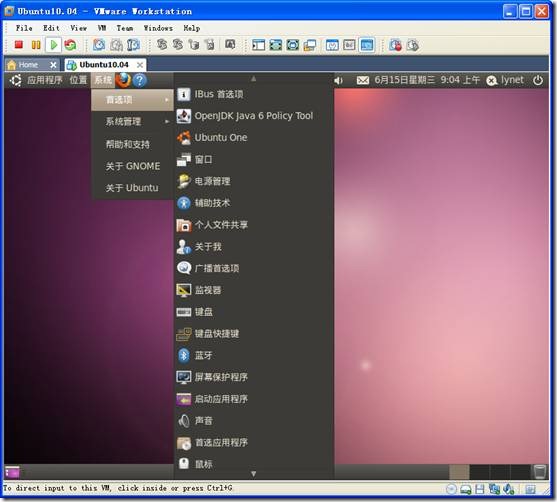
Task: Click the 系统 panel menu
Action: pyautogui.click(x=103, y=80)
